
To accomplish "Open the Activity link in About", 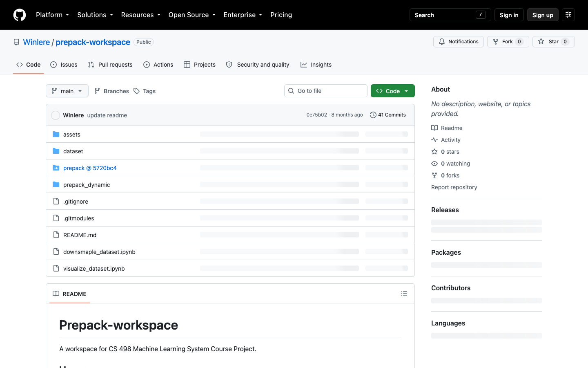I will pyautogui.click(x=446, y=140).
